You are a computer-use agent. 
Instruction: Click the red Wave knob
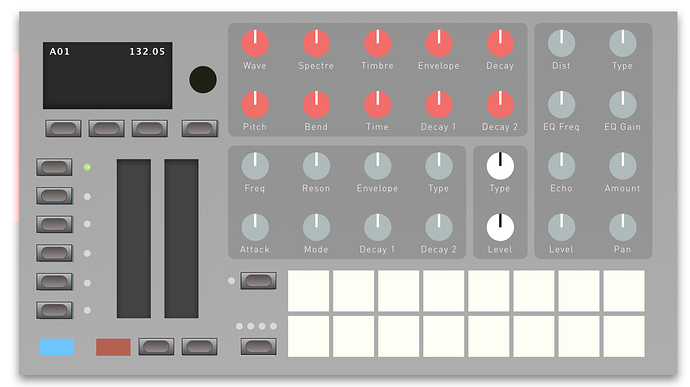(255, 43)
